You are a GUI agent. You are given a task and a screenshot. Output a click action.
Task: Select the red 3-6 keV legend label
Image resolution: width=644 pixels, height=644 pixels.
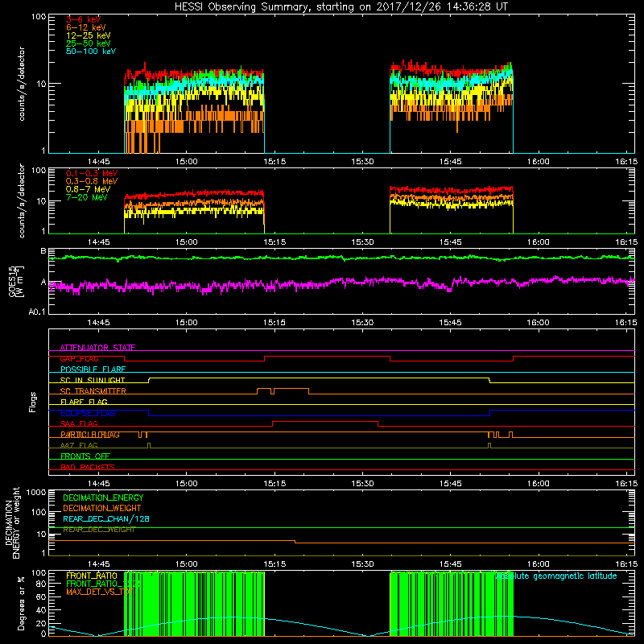(84, 19)
